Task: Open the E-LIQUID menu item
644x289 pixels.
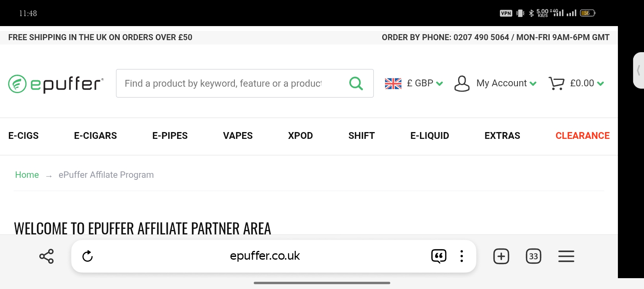Action: [x=430, y=136]
